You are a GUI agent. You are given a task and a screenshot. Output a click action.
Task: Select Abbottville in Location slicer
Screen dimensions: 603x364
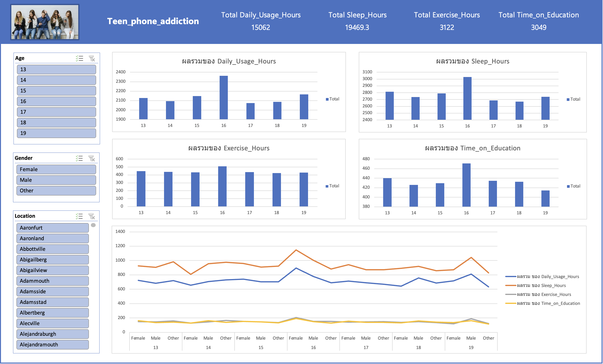pos(53,249)
